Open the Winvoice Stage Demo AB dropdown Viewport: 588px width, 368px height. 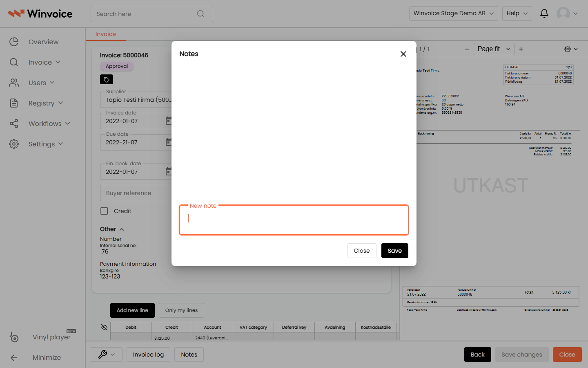(x=454, y=13)
